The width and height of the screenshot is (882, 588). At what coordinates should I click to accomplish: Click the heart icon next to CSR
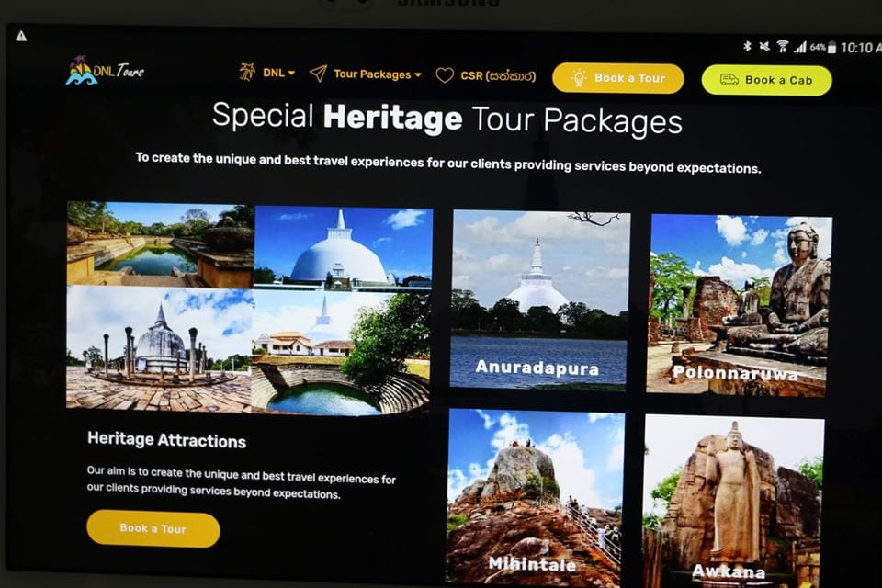coord(445,74)
